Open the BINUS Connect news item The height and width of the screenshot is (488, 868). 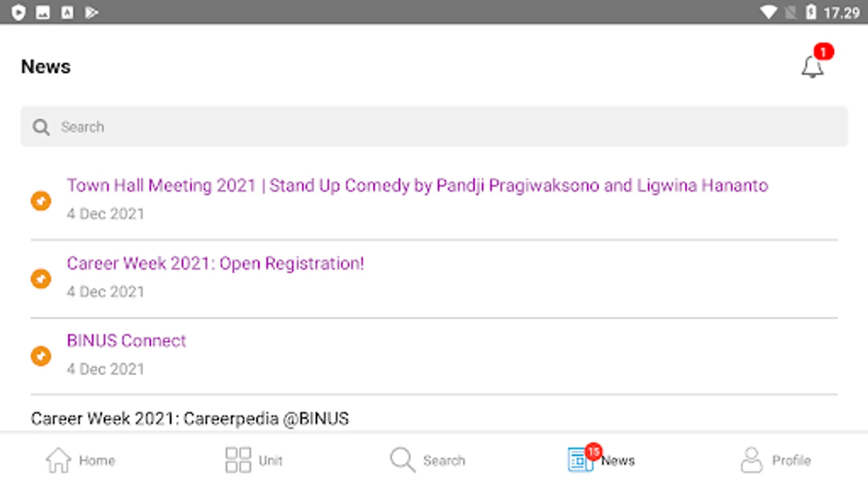[x=126, y=341]
